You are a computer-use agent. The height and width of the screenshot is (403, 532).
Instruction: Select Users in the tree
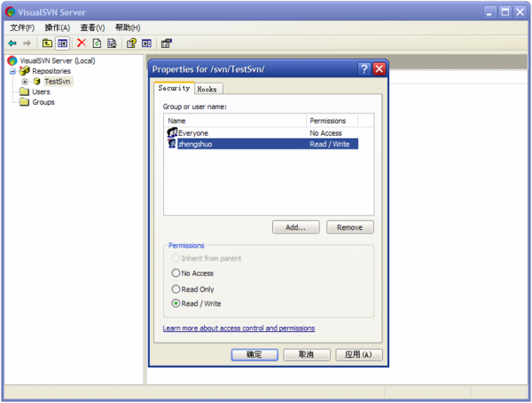tap(41, 91)
